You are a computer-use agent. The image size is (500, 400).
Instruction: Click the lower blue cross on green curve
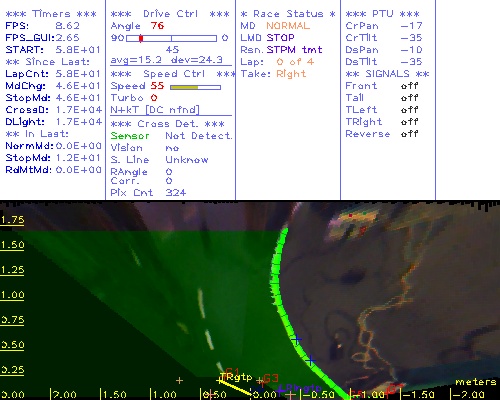coord(310,360)
